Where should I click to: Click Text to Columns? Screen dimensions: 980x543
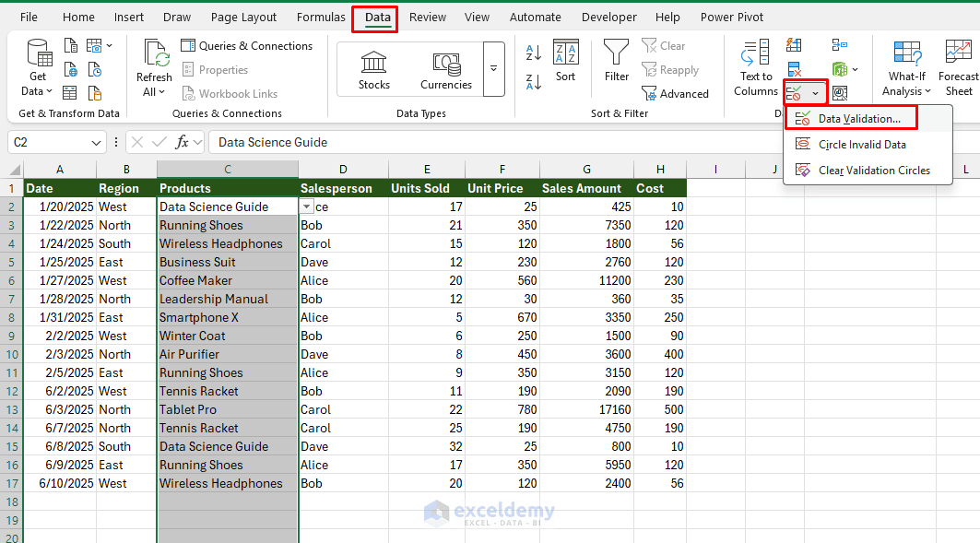pos(756,69)
